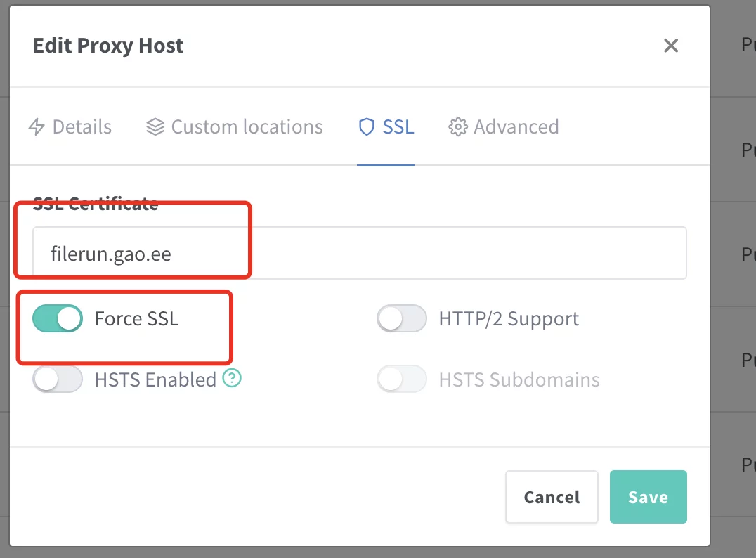Click the lightning bolt Details icon
Viewport: 756px width, 558px height.
[37, 127]
